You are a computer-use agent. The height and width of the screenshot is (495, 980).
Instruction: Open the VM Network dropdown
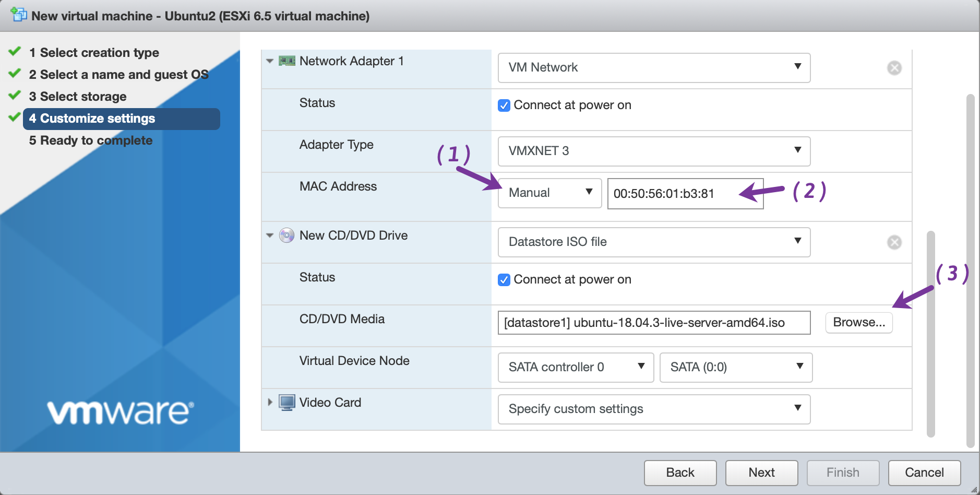coord(653,68)
